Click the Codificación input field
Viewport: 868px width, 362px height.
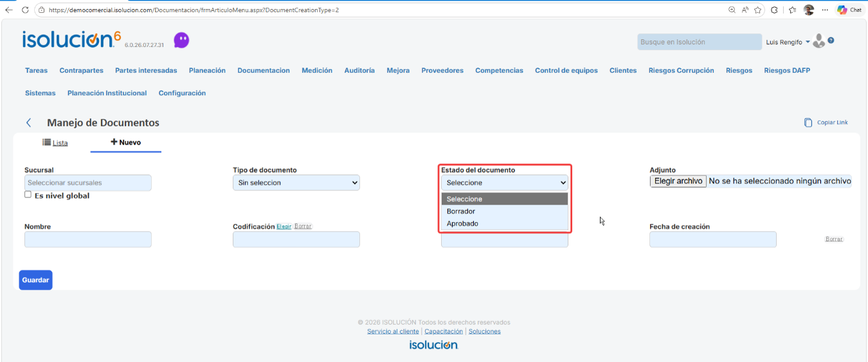point(296,239)
